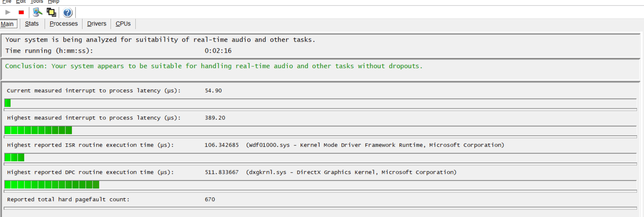The image size is (644, 217).
Task: Open the Tools menu
Action: pos(37,2)
